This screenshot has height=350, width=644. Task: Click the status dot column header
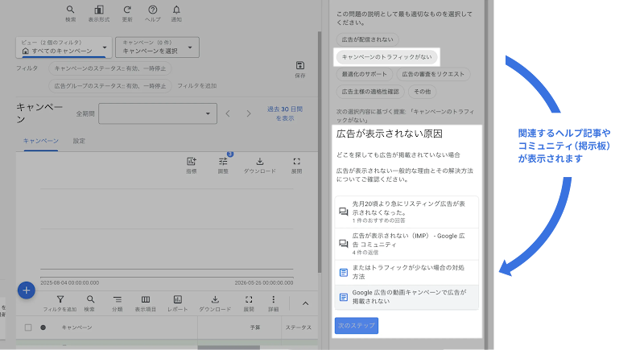pyautogui.click(x=43, y=327)
